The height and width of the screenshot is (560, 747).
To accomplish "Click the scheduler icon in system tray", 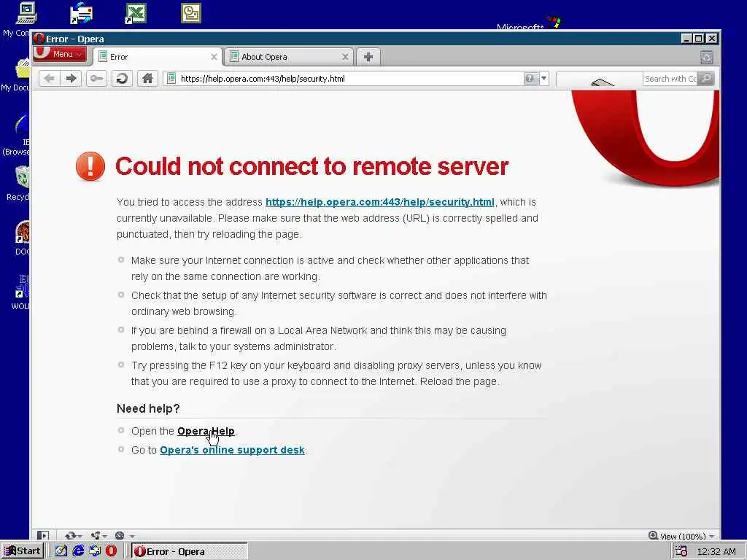I will (x=681, y=551).
